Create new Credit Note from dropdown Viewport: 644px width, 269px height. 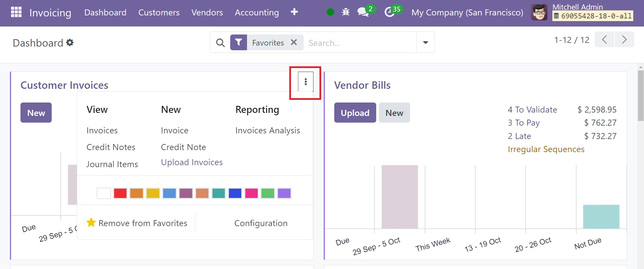[183, 147]
